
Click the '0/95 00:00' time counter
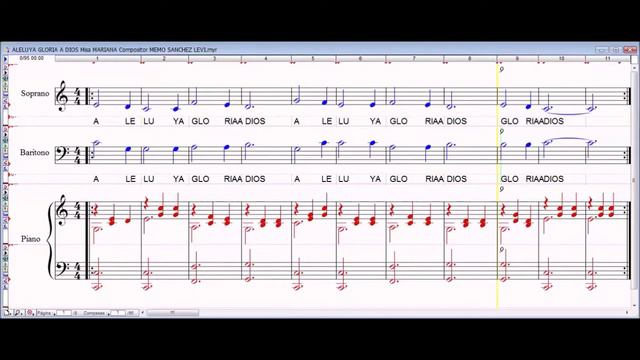click(x=31, y=58)
